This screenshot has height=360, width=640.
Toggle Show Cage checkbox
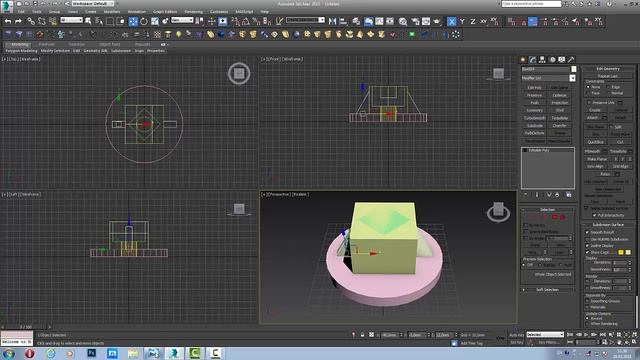coord(587,252)
